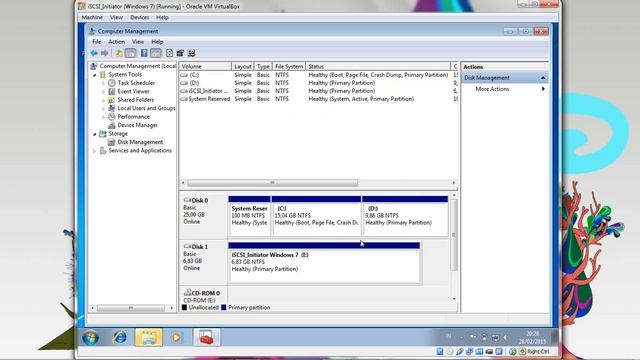The width and height of the screenshot is (640, 360).
Task: Launch Internet Explorer from the taskbar
Action: coord(120,338)
